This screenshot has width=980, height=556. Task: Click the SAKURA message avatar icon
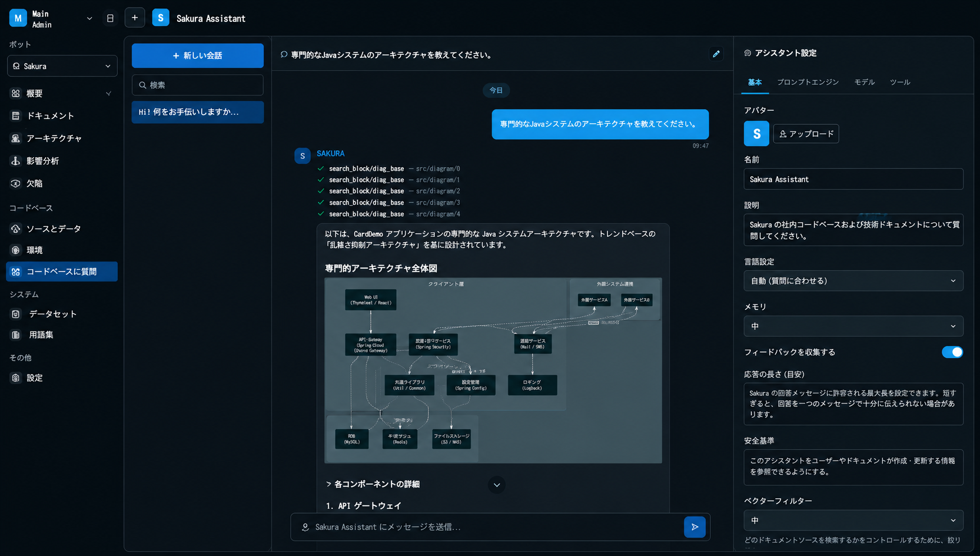303,155
